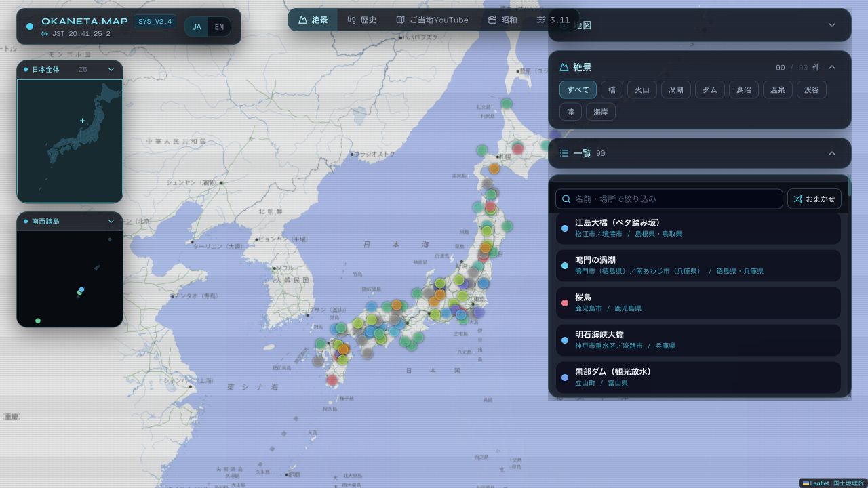The image size is (868, 488).
Task: Click the search magnifier icon
Action: [x=566, y=199]
